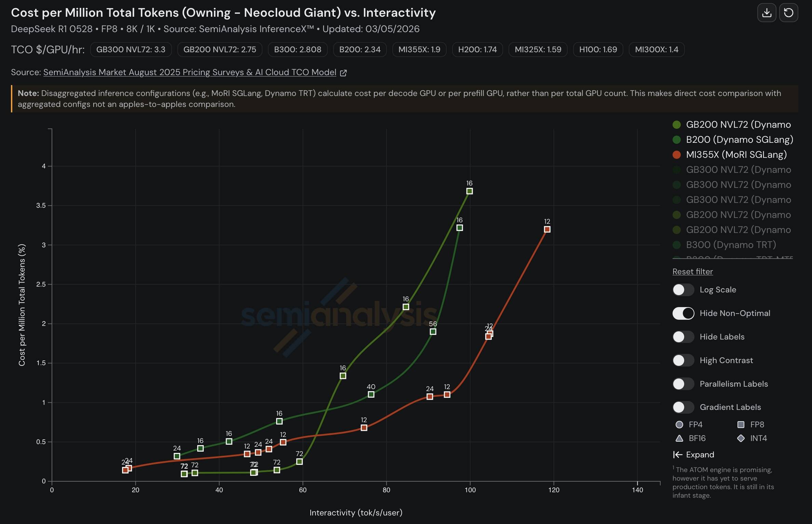812x524 pixels.
Task: Click the reset view circular arrow icon
Action: pos(788,13)
